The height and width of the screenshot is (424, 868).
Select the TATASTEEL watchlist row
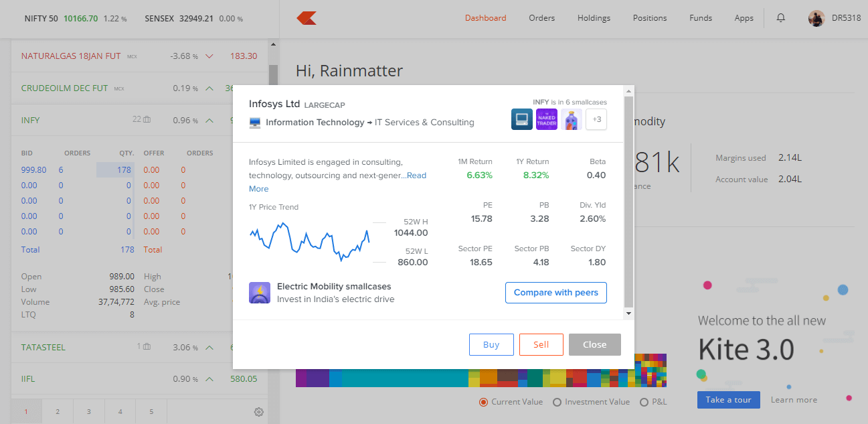coord(139,348)
